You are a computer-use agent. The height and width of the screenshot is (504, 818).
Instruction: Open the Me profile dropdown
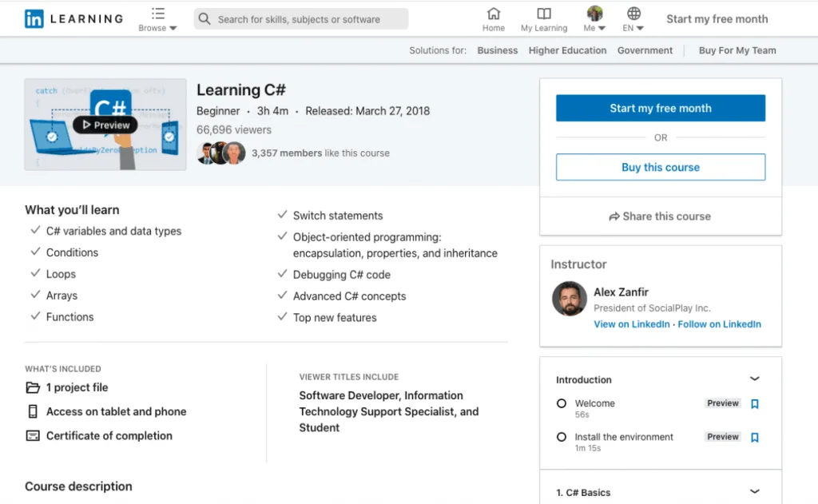(x=594, y=20)
